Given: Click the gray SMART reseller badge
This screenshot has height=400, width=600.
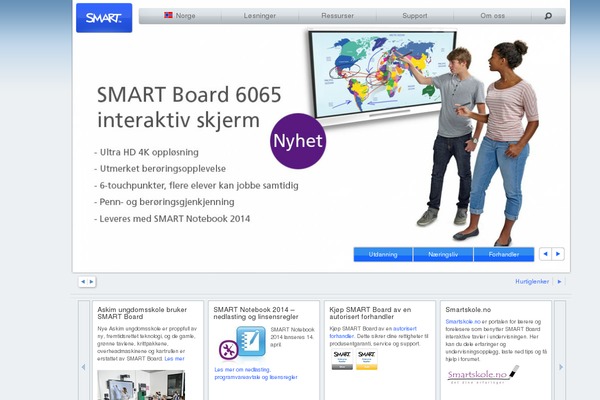Looking at the screenshot, I should [x=342, y=360].
